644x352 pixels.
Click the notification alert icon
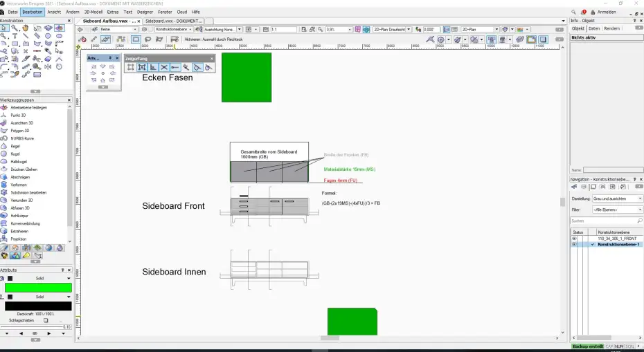(x=584, y=12)
